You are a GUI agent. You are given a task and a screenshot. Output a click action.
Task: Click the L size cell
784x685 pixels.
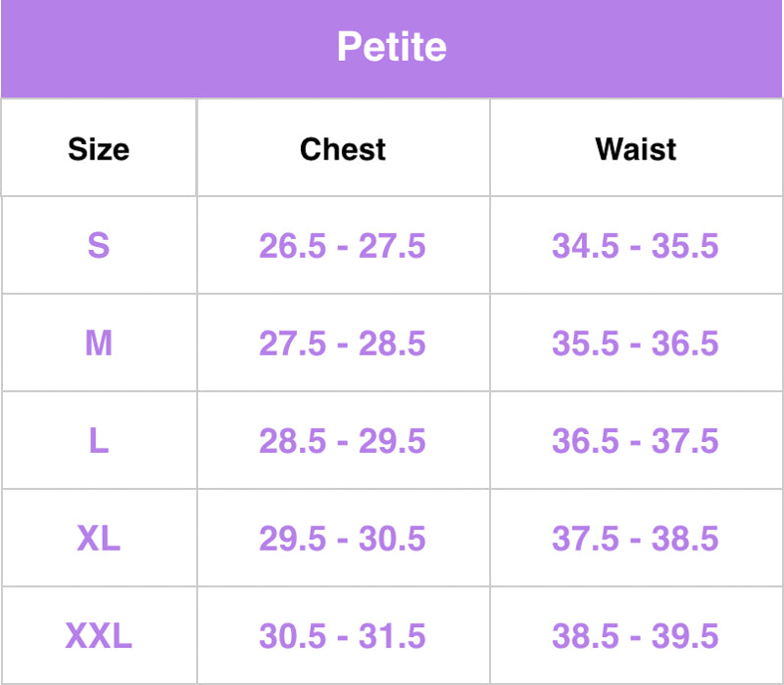point(98,441)
